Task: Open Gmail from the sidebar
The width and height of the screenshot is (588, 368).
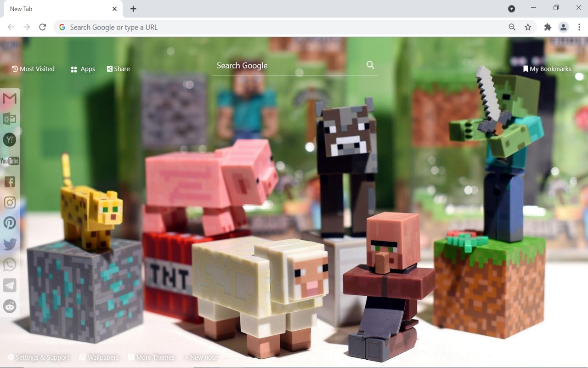Action: pyautogui.click(x=10, y=98)
